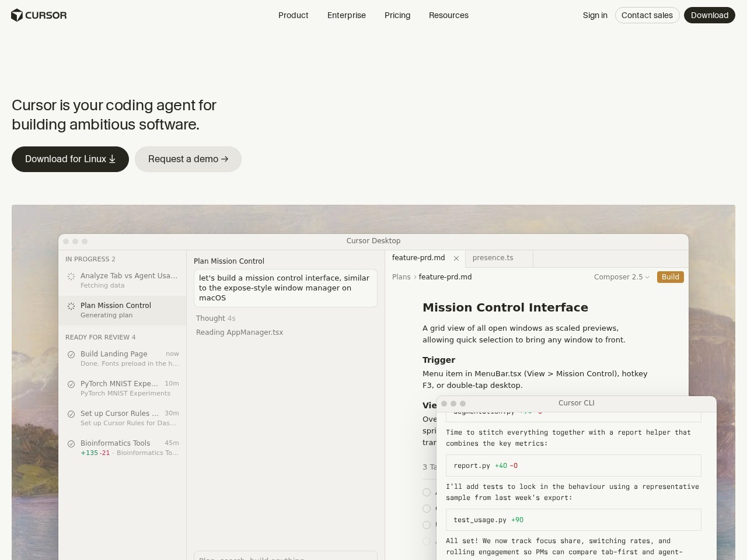Click the Mission Control Interface heading
Image resolution: width=747 pixels, height=560 pixels.
[x=505, y=307]
